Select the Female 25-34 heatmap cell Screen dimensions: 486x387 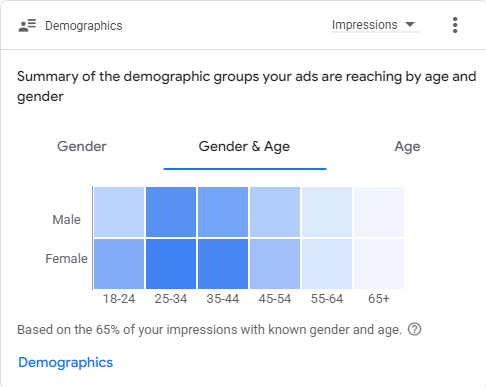pos(171,264)
